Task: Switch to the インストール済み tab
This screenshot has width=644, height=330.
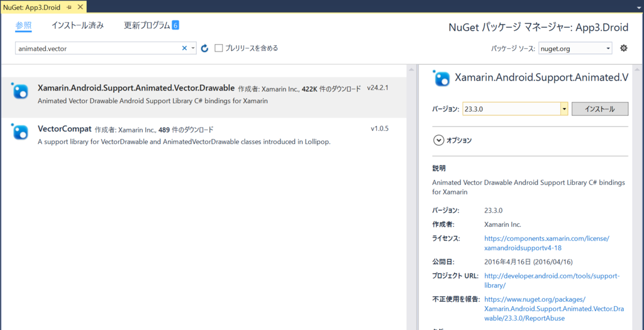Action: tap(77, 25)
